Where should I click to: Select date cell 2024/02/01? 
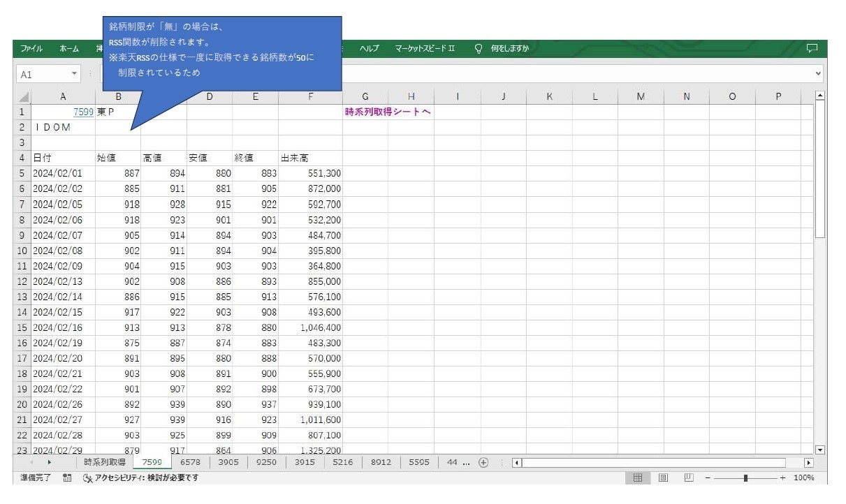(63, 173)
